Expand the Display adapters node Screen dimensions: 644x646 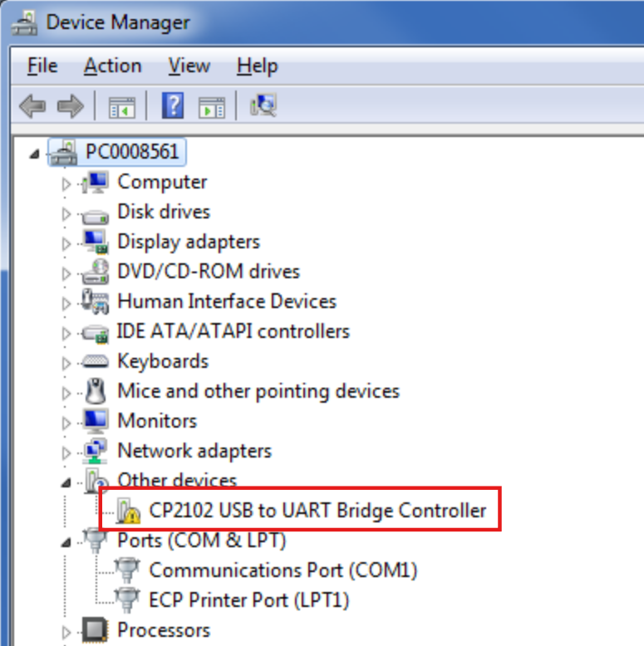coord(66,243)
